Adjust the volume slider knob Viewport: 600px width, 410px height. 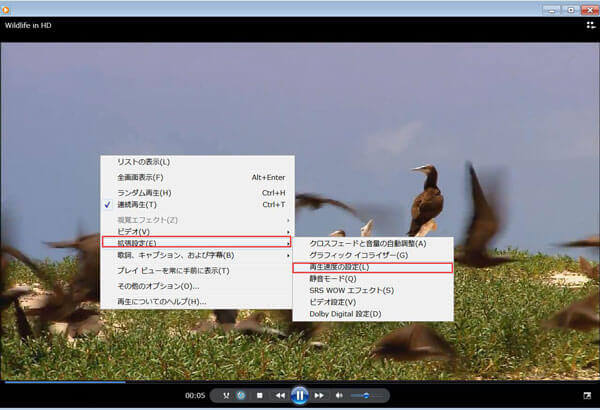366,395
